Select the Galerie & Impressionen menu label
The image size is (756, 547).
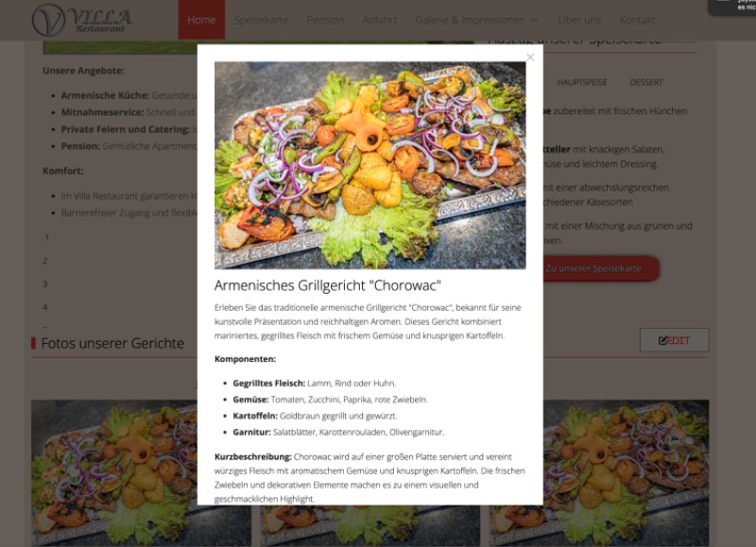point(470,20)
